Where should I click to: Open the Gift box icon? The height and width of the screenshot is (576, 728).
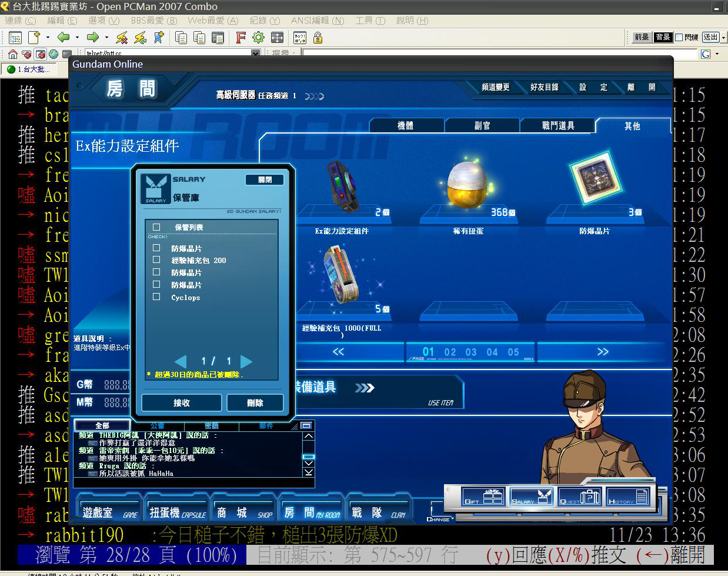tap(483, 497)
